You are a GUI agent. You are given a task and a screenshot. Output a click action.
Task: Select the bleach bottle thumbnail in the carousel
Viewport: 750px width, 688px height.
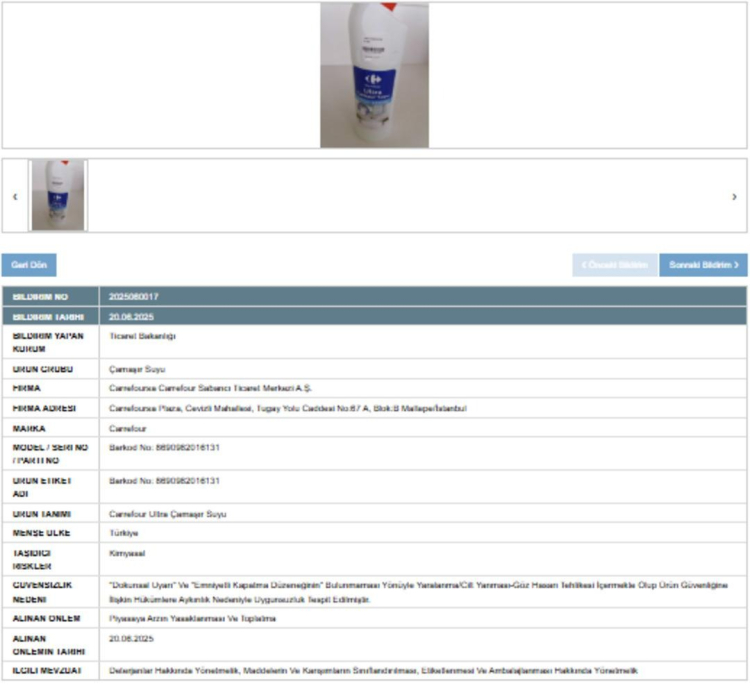[x=58, y=196]
